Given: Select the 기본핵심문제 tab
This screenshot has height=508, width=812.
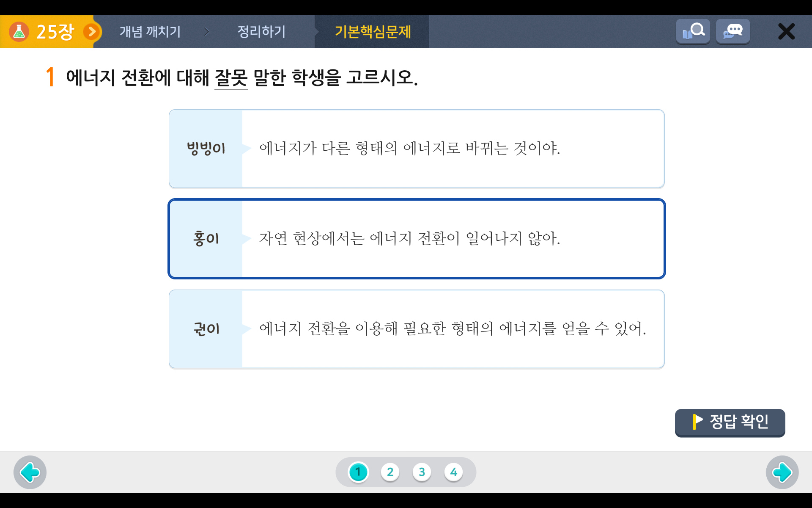Looking at the screenshot, I should pos(373,32).
